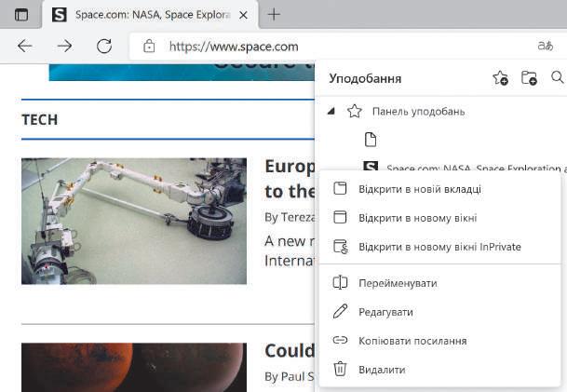Click the By Paul S author byline
The height and width of the screenshot is (392, 567).
coord(290,376)
